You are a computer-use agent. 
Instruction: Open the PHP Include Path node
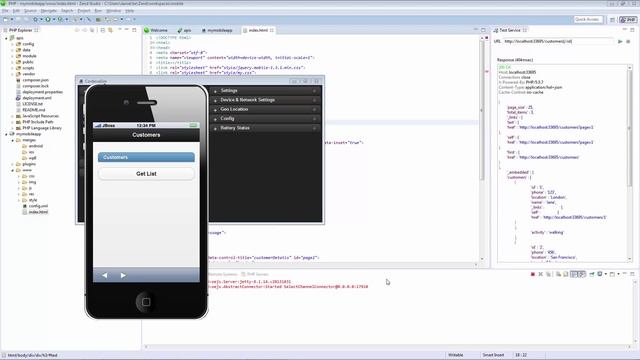click(38, 122)
